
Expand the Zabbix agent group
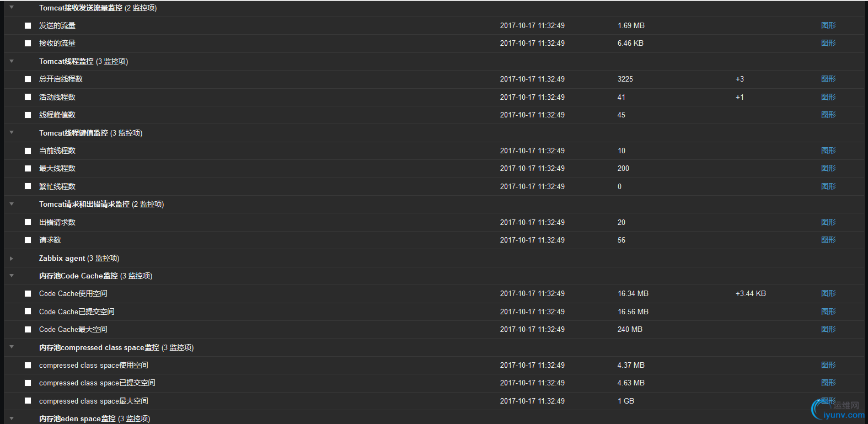pyautogui.click(x=12, y=258)
